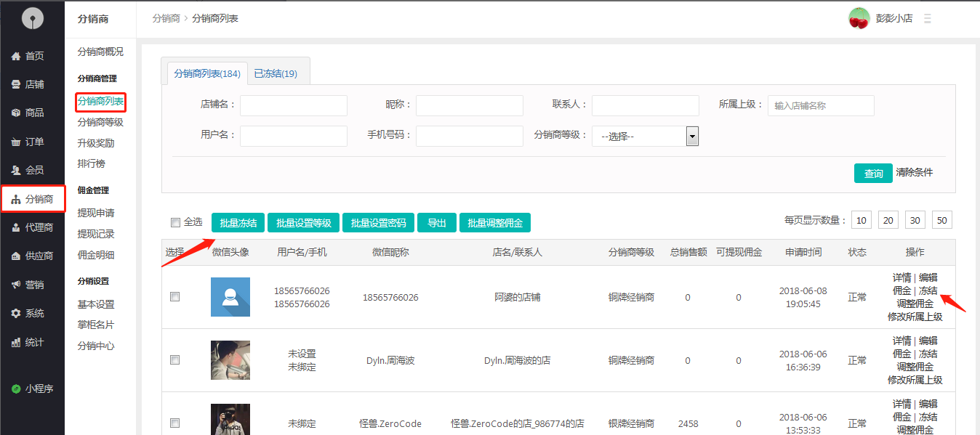Select checkbox for Dyln.周海波 row
Image resolution: width=980 pixels, height=435 pixels.
(174, 359)
